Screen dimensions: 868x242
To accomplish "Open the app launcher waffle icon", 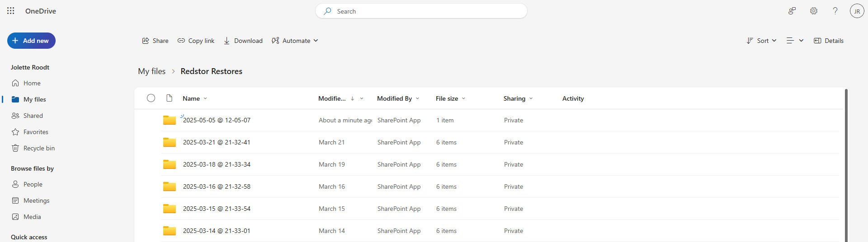I will 11,11.
